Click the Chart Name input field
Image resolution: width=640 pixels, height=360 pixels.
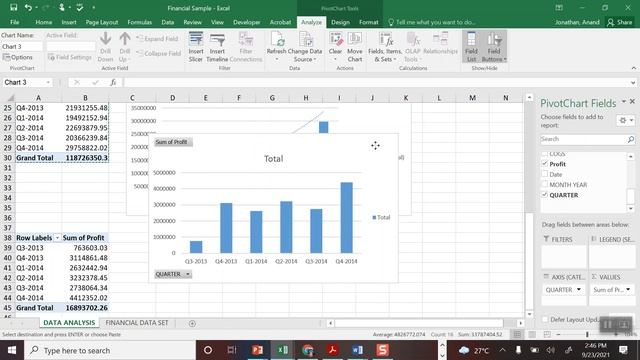click(22, 47)
